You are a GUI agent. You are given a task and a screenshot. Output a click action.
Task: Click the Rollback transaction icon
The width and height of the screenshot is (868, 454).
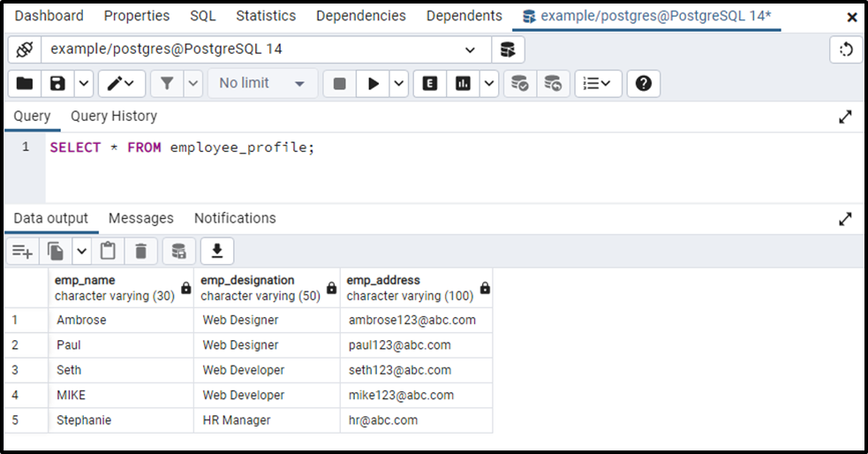tap(553, 84)
